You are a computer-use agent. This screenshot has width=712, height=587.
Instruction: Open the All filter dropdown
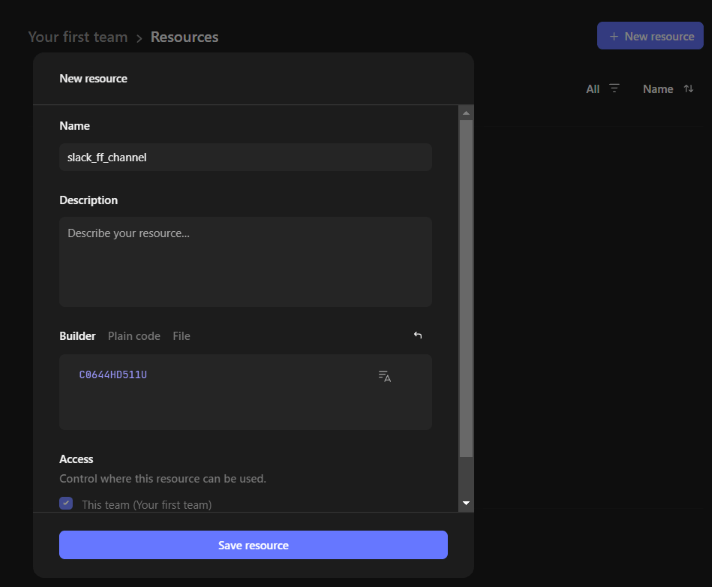(603, 89)
